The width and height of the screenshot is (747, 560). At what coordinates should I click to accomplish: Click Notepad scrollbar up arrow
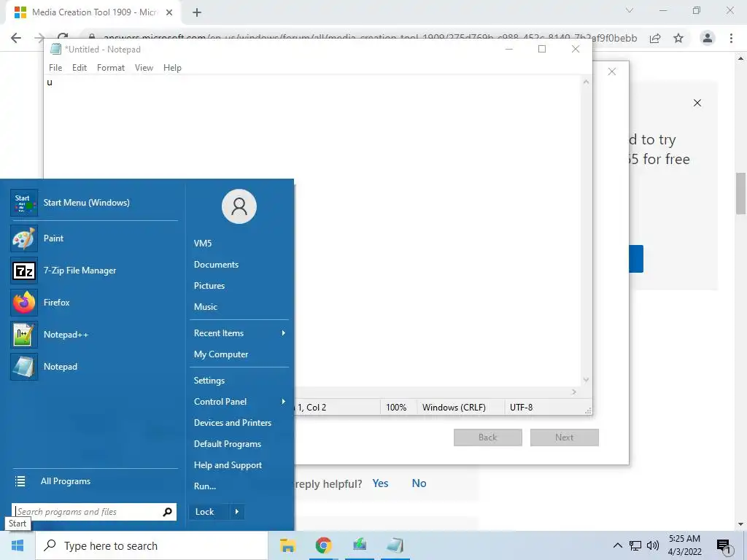(x=586, y=82)
